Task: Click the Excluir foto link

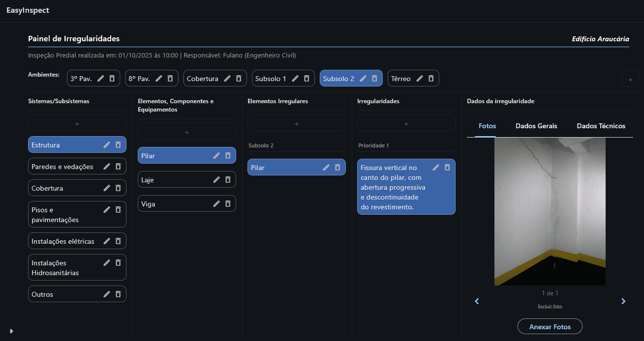Action: (550, 307)
